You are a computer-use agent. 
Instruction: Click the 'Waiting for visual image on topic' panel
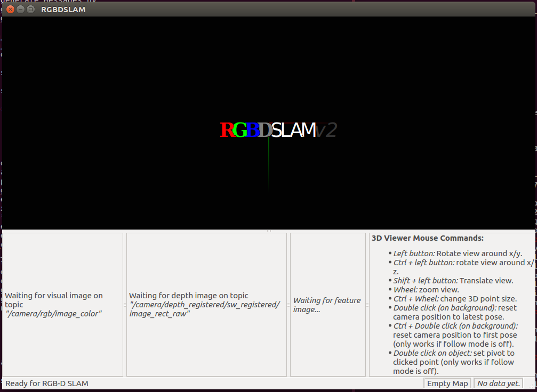63,305
